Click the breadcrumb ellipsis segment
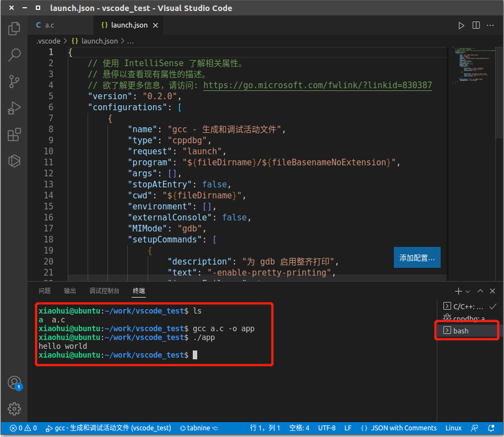This screenshot has height=437, width=504. pyautogui.click(x=130, y=41)
